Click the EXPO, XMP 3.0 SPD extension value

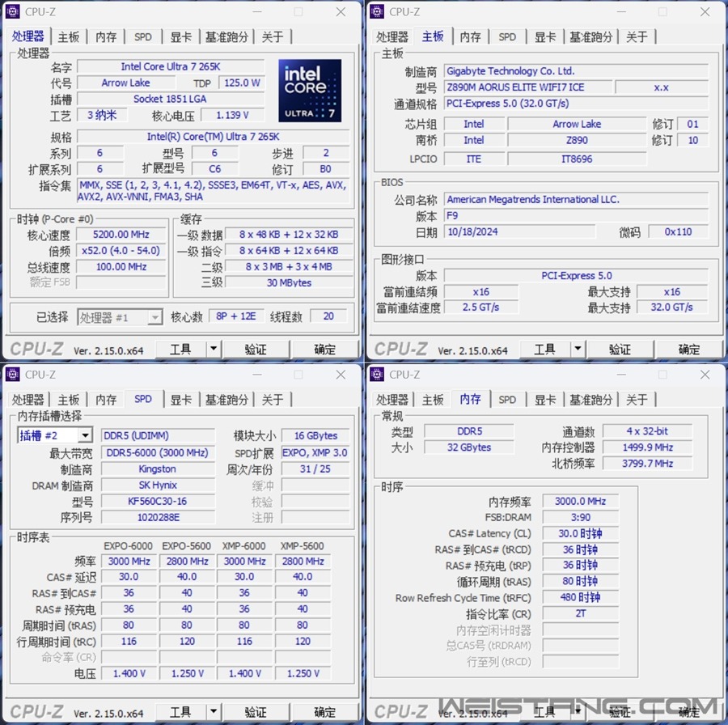click(315, 453)
